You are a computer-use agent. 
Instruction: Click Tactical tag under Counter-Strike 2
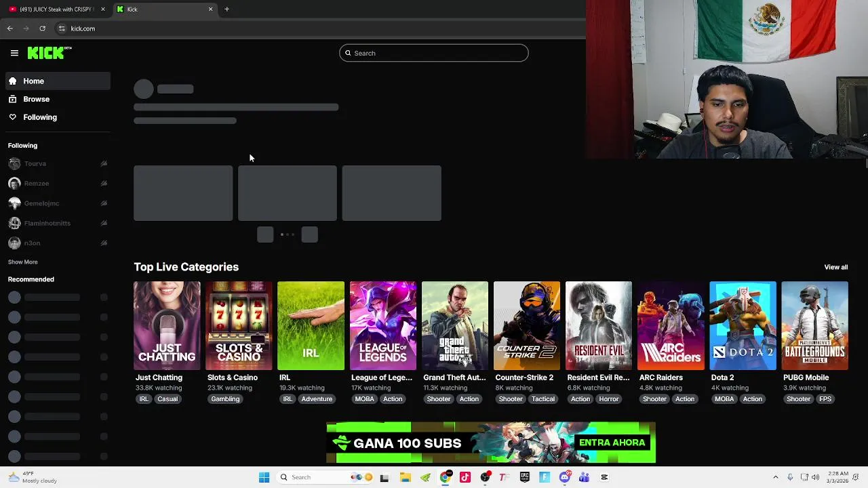(543, 399)
